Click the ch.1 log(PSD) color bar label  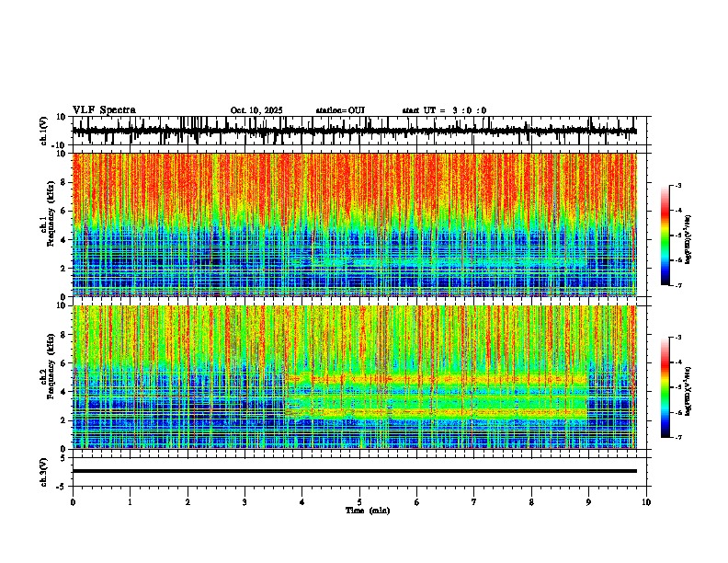tap(688, 239)
